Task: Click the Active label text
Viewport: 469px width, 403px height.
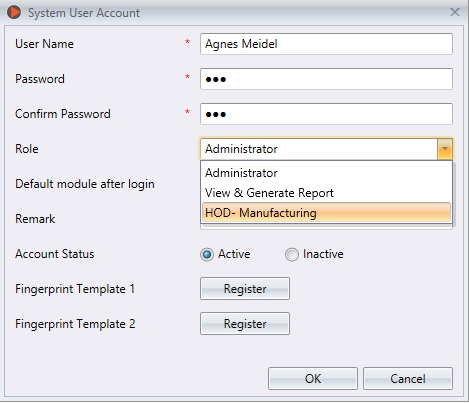Action: pos(234,254)
